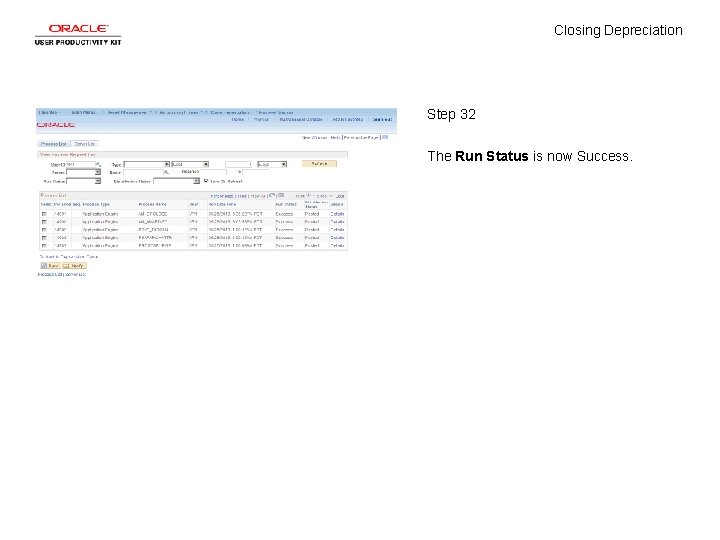This screenshot has height=540, width=720.
Task: Open the Name field lookup magnifier icon
Action: (x=166, y=172)
